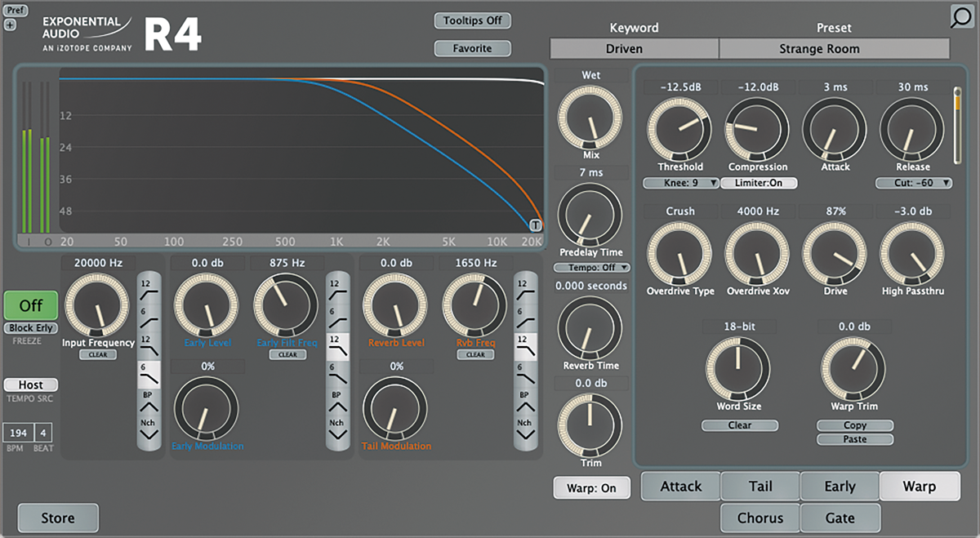Screen dimensions: 980x538
Task: Click CLEAR under Rvb Freq
Action: 475,355
